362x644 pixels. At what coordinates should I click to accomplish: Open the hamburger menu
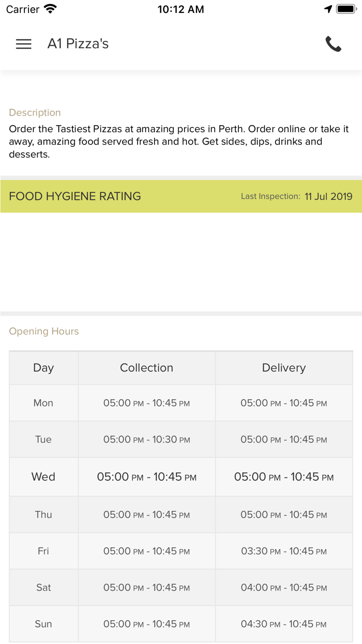24,44
